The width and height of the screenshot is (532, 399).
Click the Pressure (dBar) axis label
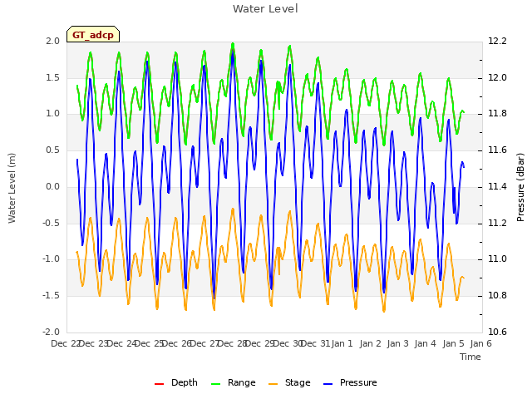520,187
